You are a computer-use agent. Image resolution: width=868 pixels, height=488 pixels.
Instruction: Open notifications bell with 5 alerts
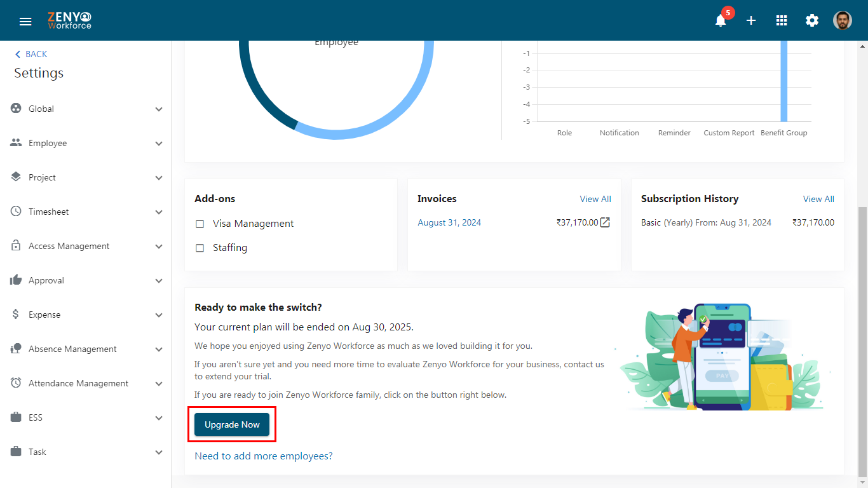pyautogui.click(x=721, y=20)
